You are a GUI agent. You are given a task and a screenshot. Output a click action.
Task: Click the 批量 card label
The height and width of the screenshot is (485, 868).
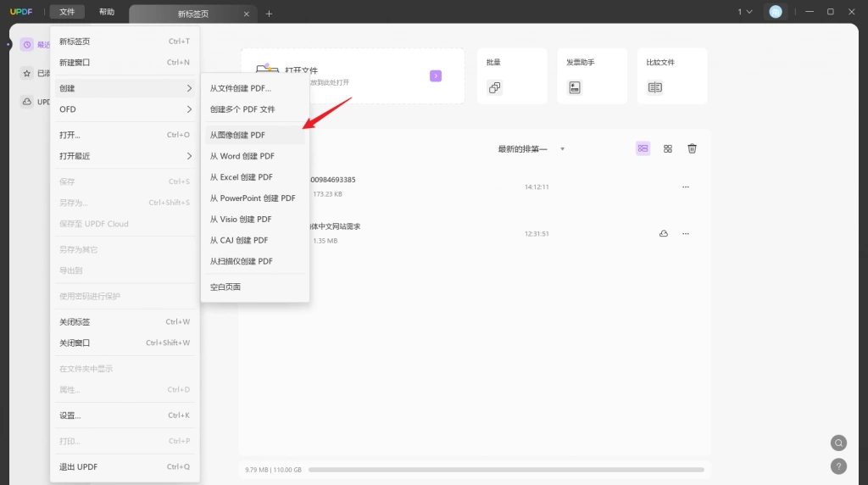coord(493,63)
